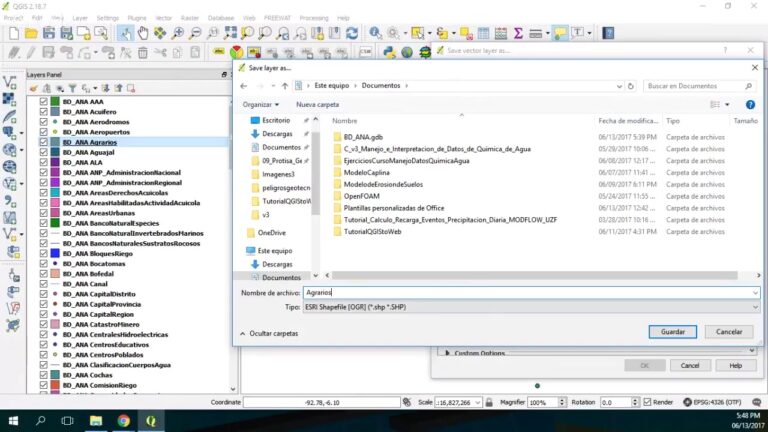Image resolution: width=768 pixels, height=432 pixels.
Task: Toggle the BD_ANA Agrarios layer checkbox
Action: [44, 142]
